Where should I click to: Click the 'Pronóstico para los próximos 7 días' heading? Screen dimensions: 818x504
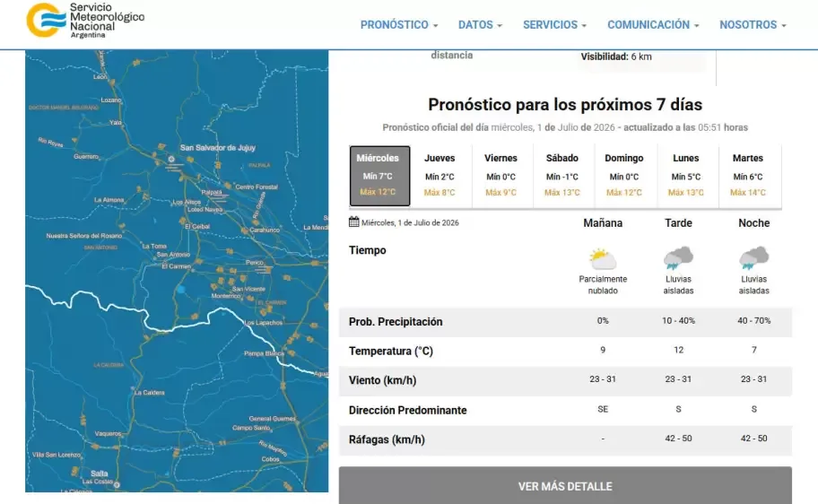click(565, 104)
